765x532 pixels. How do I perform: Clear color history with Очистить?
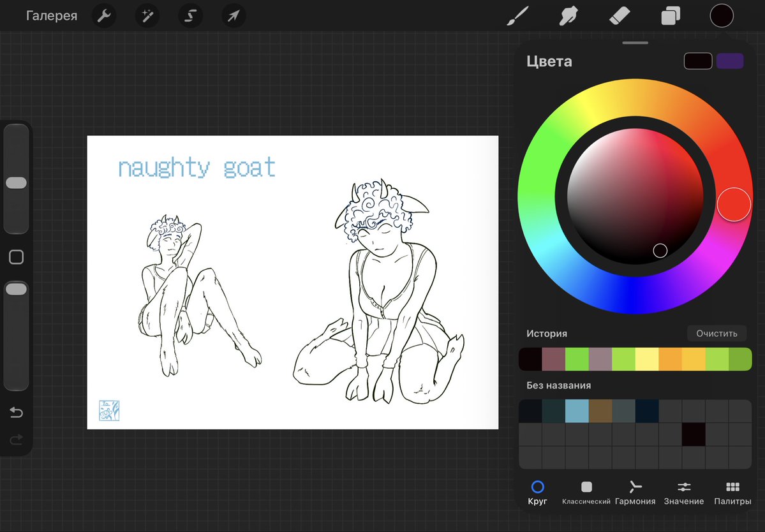click(x=717, y=334)
